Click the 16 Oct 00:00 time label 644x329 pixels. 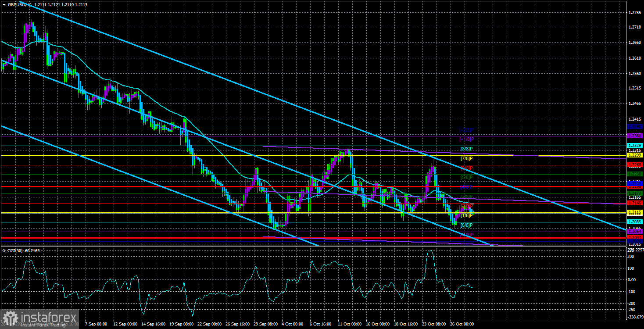pyautogui.click(x=378, y=324)
